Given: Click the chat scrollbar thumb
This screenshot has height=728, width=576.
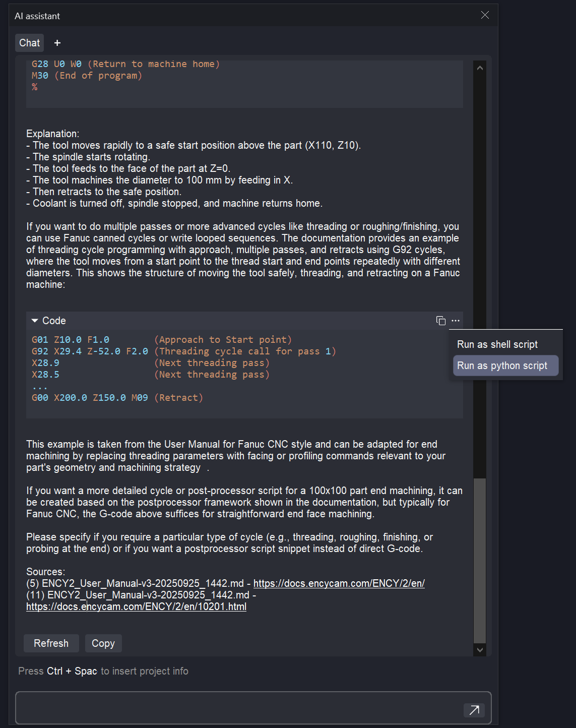Looking at the screenshot, I should pos(480,560).
